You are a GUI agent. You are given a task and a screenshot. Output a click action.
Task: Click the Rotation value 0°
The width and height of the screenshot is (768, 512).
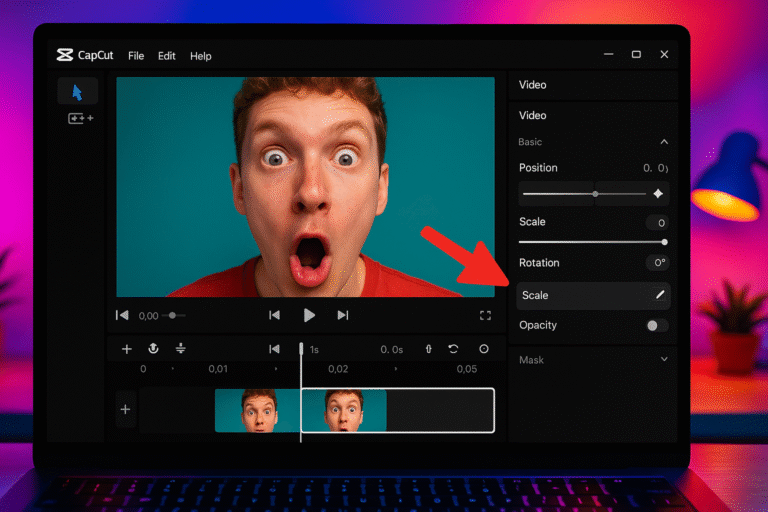pyautogui.click(x=658, y=263)
